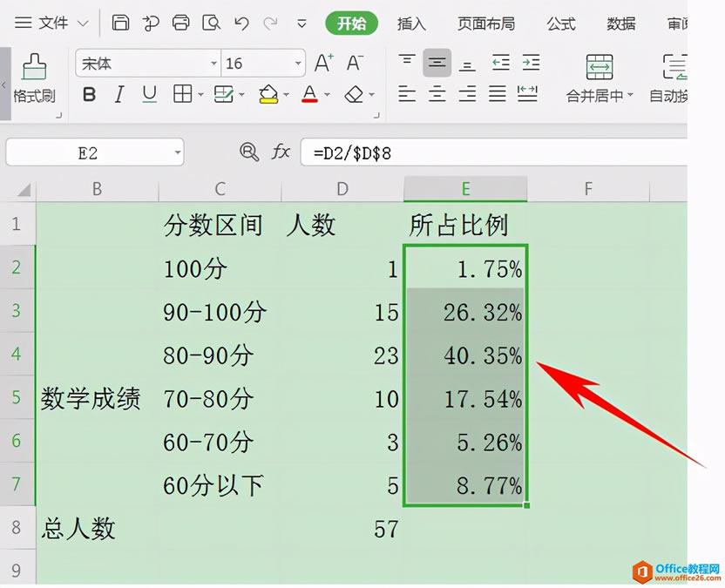The width and height of the screenshot is (725, 588).
Task: Click the distributed alignment icon
Action: pos(527,94)
